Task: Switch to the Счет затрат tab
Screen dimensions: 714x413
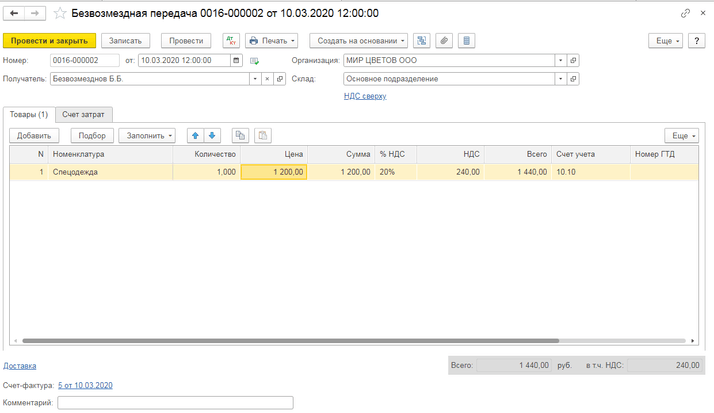Action: pos(84,114)
